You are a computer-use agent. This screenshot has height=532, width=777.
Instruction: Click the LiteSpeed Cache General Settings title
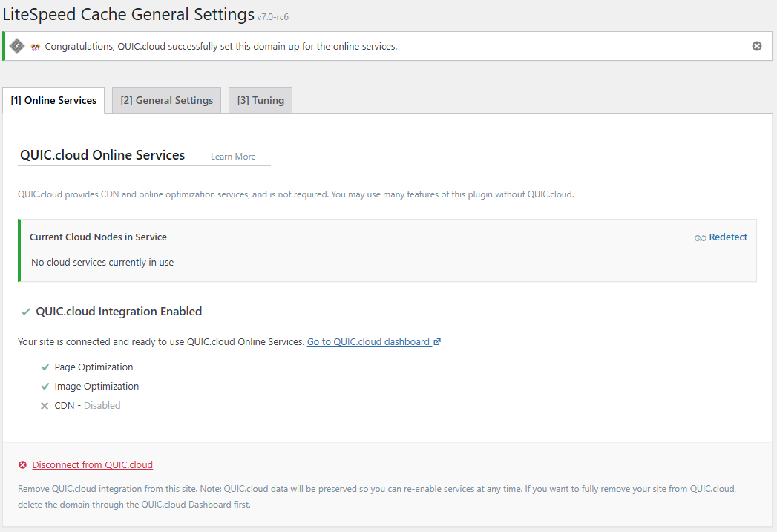point(129,14)
